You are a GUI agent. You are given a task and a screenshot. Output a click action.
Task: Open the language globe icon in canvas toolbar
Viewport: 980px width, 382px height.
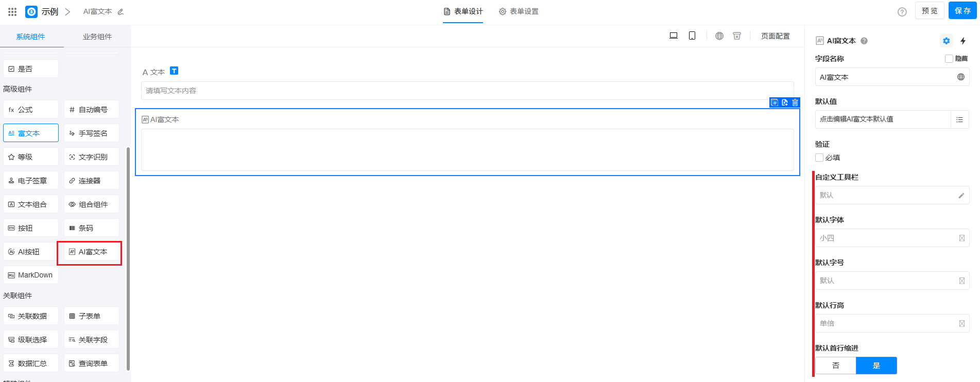point(719,36)
